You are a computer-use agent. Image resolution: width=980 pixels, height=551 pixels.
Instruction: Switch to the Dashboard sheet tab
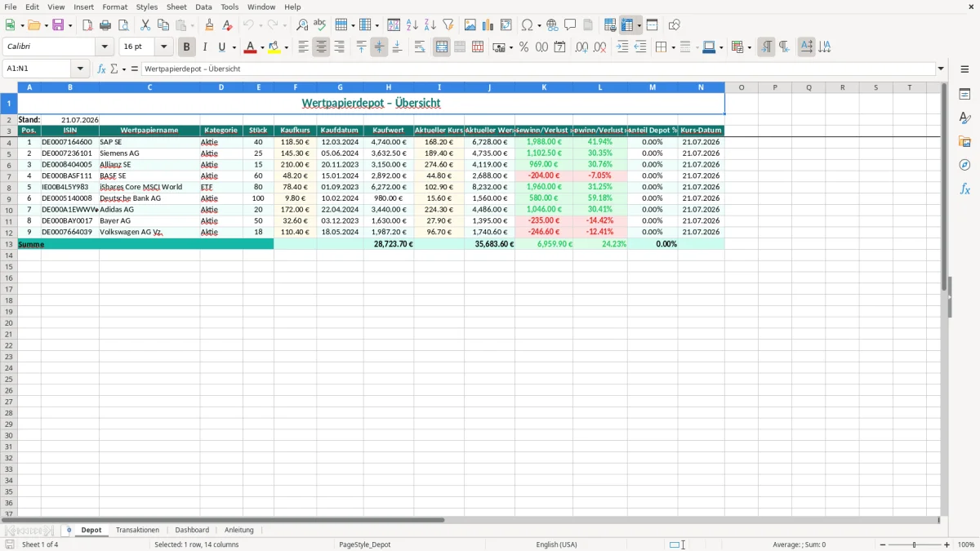point(192,530)
